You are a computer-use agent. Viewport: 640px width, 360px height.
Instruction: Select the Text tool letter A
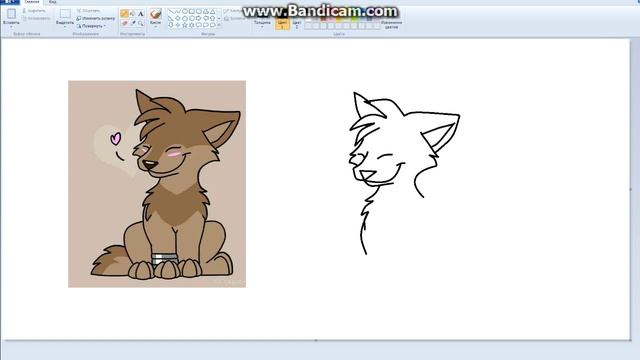pyautogui.click(x=140, y=14)
